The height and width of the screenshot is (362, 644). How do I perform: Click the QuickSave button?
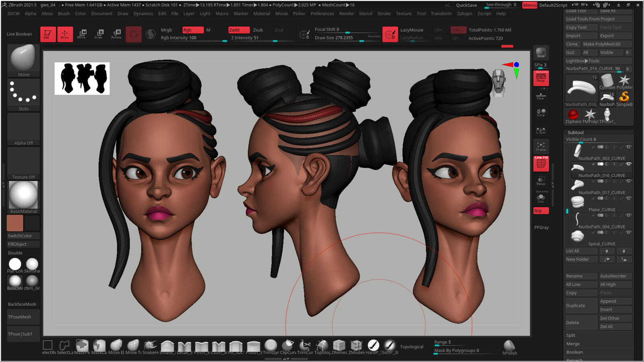click(x=466, y=5)
